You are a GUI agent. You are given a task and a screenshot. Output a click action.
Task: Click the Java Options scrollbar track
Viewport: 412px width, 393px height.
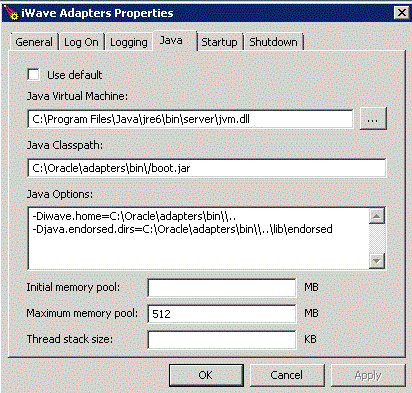tap(377, 239)
